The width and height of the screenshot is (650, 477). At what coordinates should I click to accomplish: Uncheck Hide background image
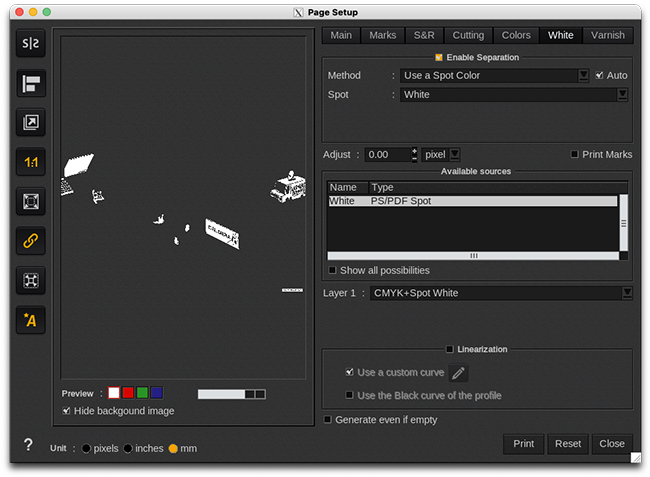(66, 411)
